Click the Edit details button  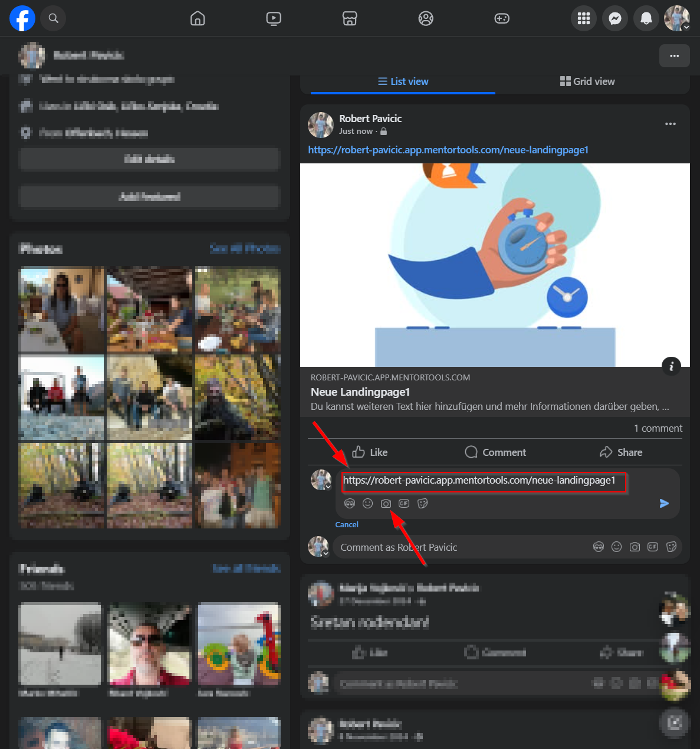(149, 159)
